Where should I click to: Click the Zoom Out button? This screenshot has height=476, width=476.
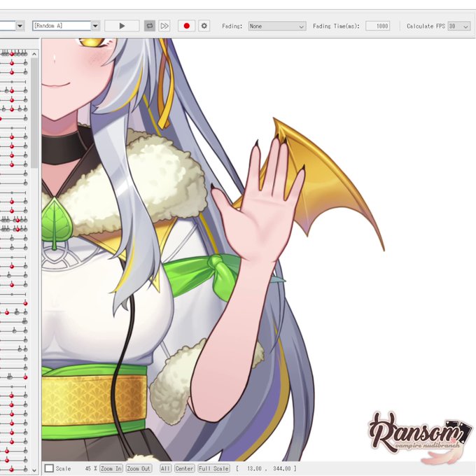tap(139, 468)
